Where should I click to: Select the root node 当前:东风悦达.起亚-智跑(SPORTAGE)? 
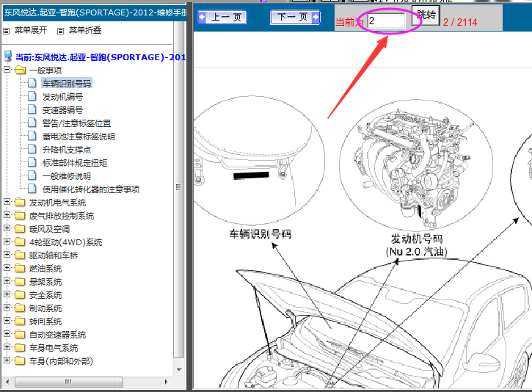(101, 57)
